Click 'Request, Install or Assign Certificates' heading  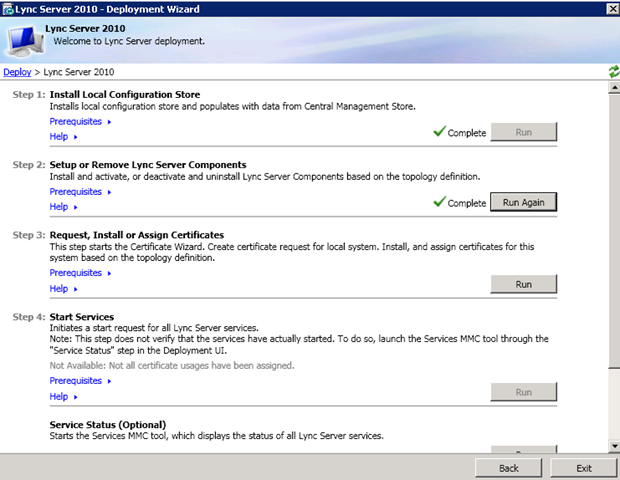click(x=137, y=235)
